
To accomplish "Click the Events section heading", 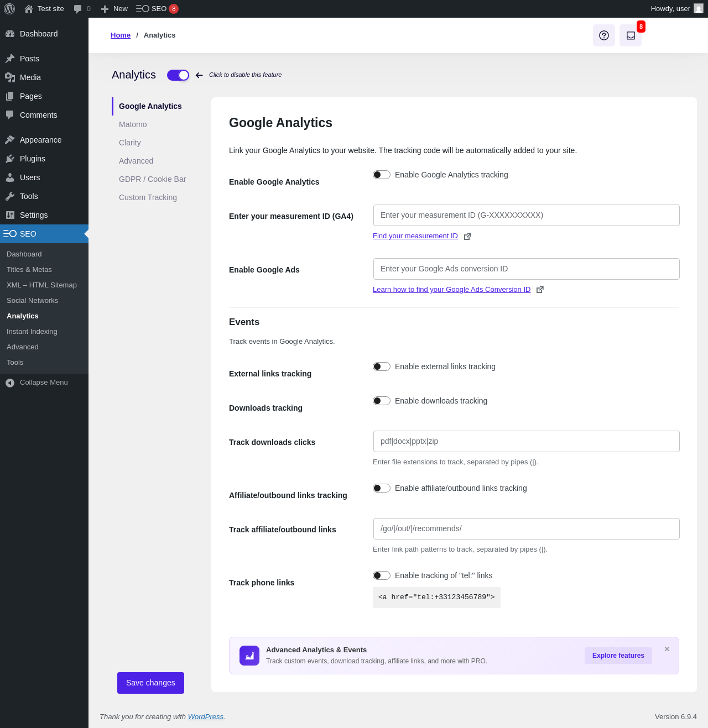I will pos(244,322).
